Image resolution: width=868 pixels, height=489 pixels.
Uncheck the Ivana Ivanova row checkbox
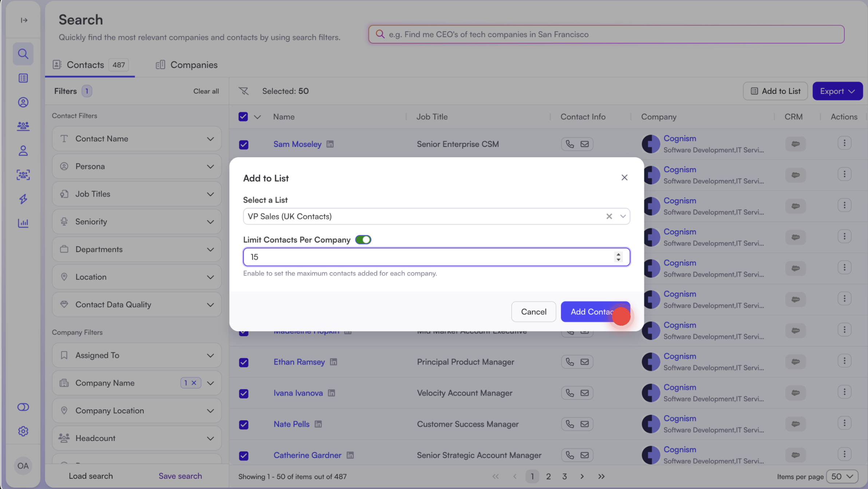(244, 393)
